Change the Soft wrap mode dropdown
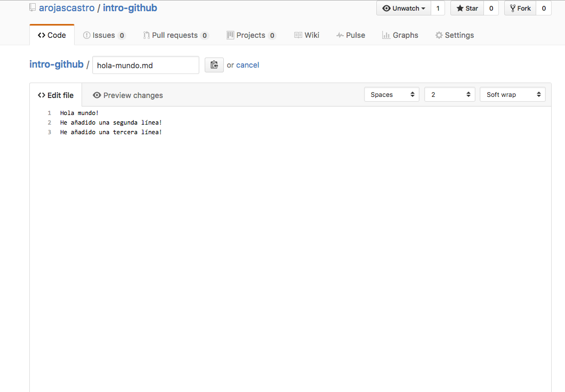Screen dimensions: 565x392 [x=512, y=94]
